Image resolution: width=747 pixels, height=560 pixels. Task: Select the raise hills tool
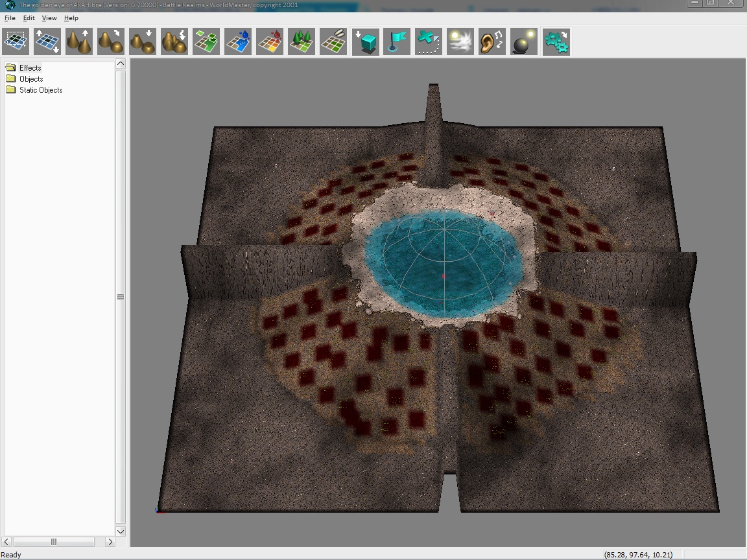pyautogui.click(x=79, y=41)
